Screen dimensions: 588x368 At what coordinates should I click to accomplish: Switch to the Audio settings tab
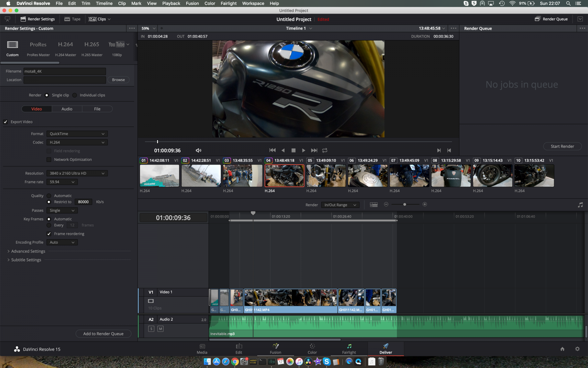click(67, 109)
